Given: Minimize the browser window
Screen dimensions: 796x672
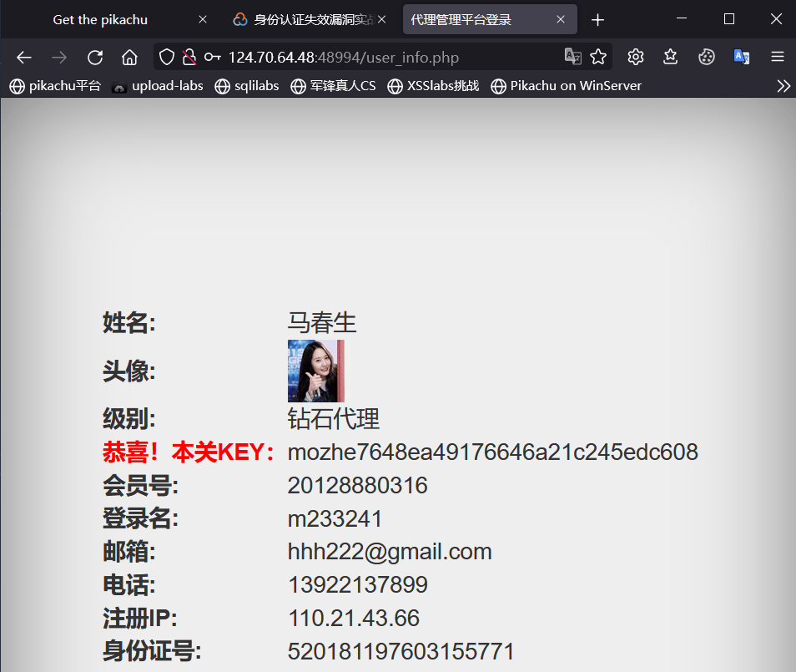Looking at the screenshot, I should 682,19.
